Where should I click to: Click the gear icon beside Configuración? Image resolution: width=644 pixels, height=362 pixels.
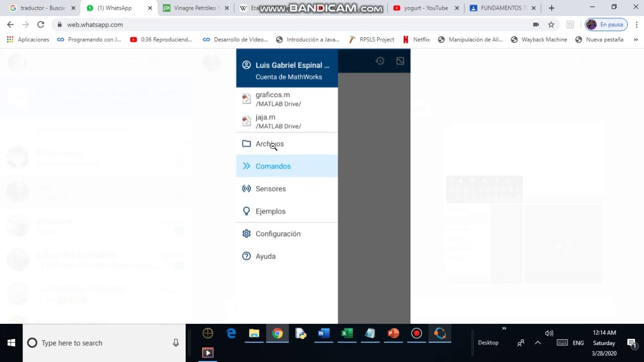point(247,234)
